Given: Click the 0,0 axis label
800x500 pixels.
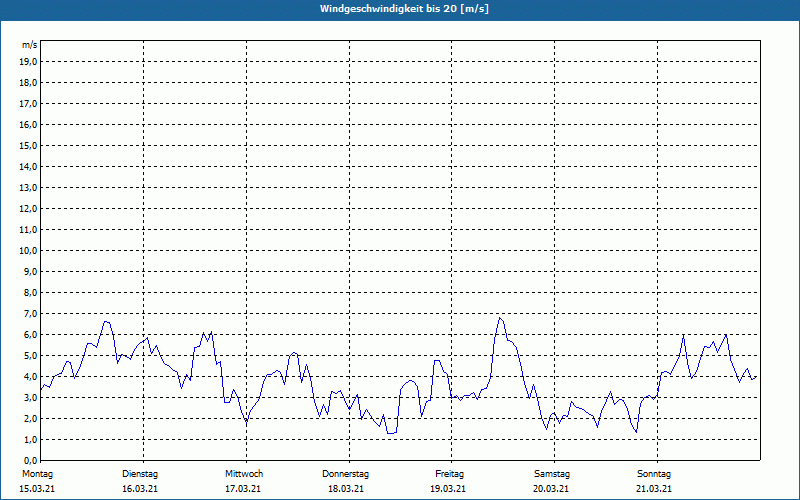Looking at the screenshot, I should [x=30, y=461].
